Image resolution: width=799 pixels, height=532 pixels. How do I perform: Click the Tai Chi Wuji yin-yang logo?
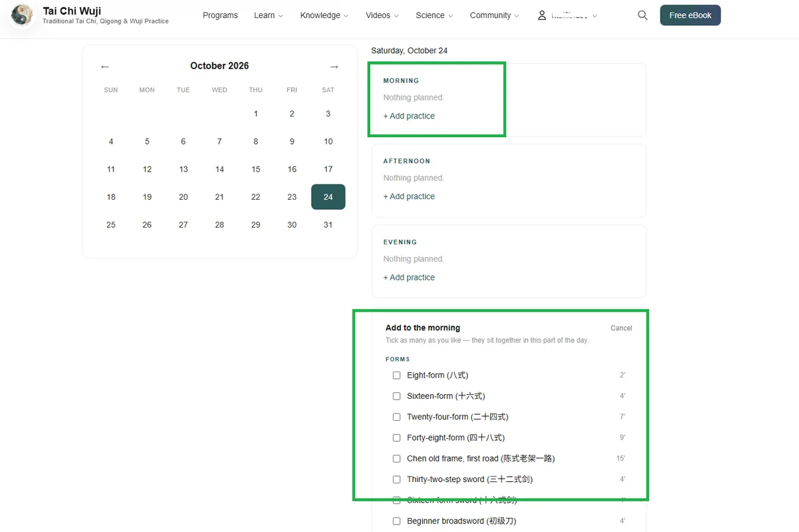tap(22, 15)
